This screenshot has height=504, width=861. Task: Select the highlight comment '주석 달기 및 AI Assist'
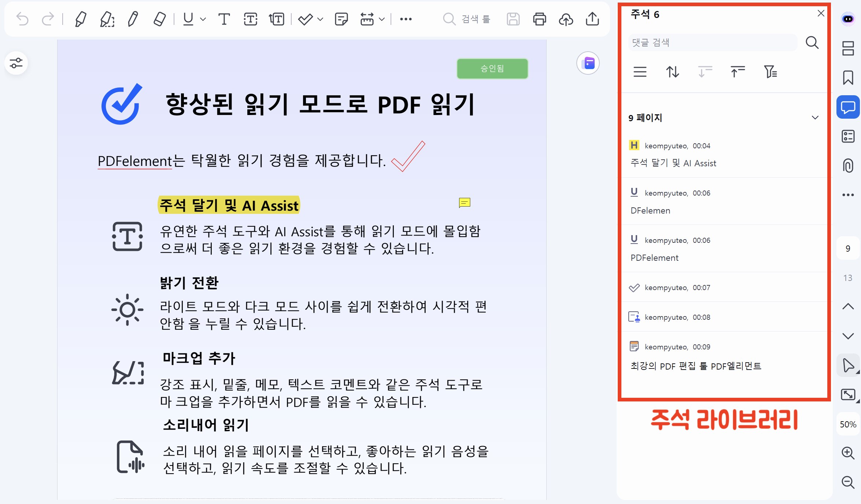pos(673,163)
